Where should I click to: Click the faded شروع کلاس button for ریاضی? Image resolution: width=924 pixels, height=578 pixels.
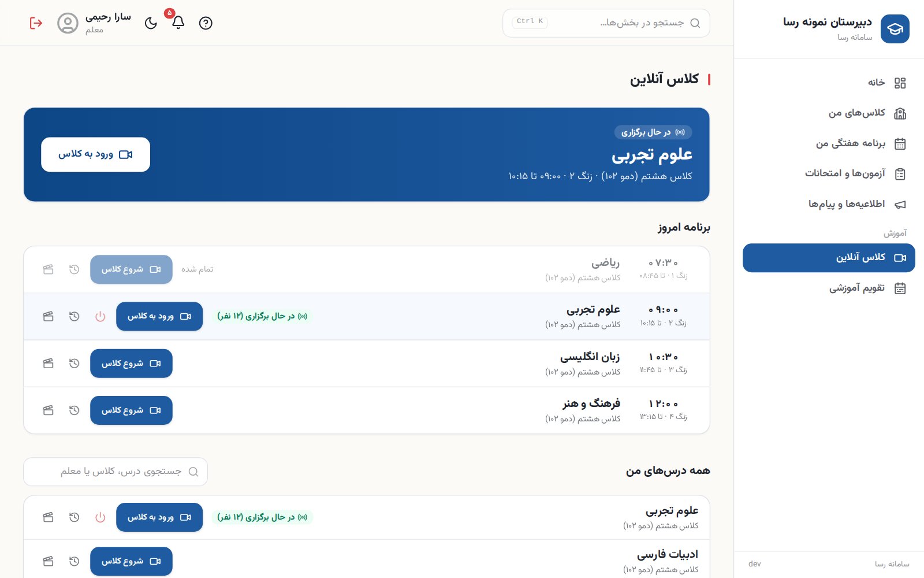[131, 269]
